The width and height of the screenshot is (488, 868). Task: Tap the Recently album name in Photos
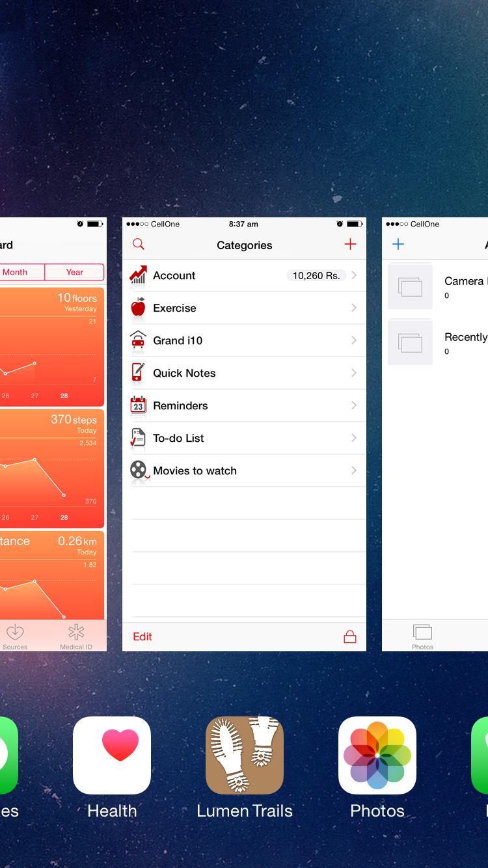[x=466, y=337]
